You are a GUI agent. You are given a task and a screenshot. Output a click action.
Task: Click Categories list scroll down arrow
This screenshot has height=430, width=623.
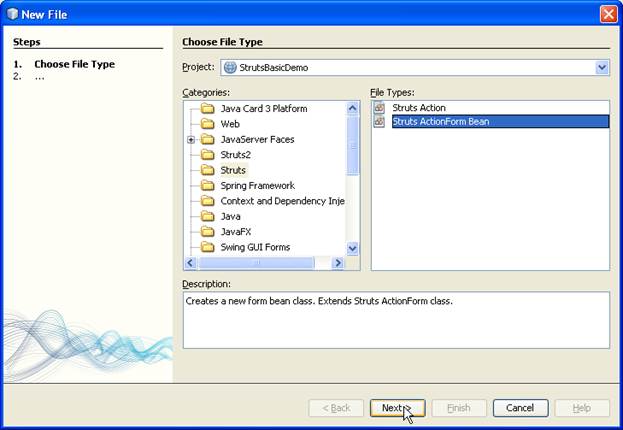pos(352,249)
